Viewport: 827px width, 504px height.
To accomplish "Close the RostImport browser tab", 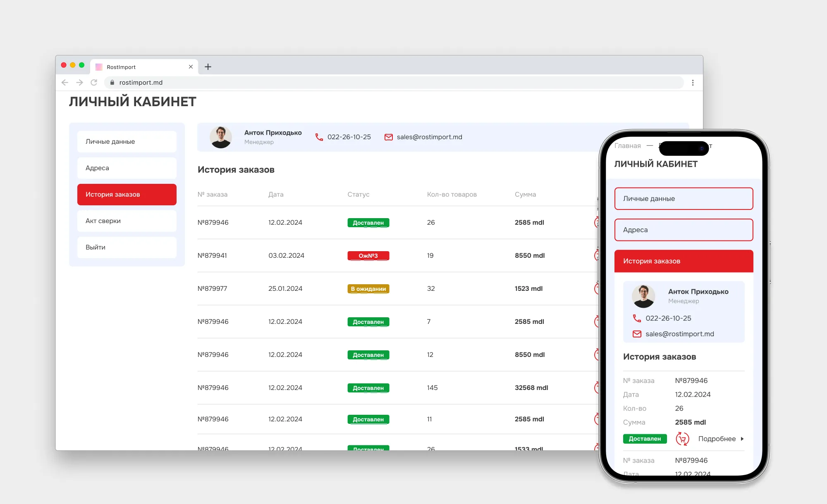I will 191,67.
